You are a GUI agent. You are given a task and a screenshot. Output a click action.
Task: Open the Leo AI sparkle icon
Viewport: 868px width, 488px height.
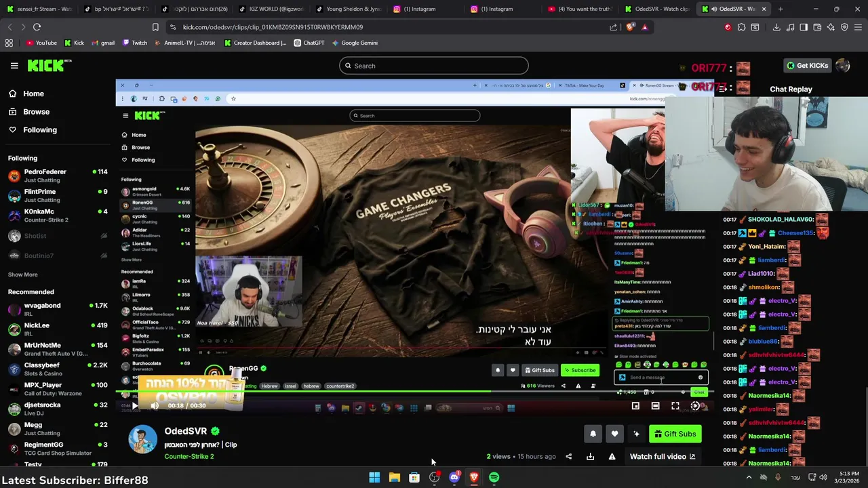(x=831, y=27)
